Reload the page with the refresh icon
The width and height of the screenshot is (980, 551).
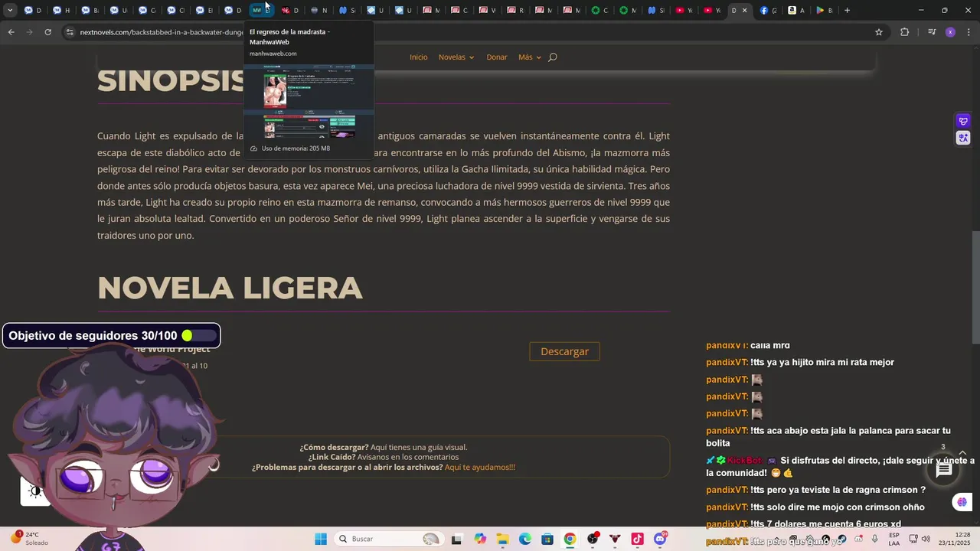coord(47,32)
